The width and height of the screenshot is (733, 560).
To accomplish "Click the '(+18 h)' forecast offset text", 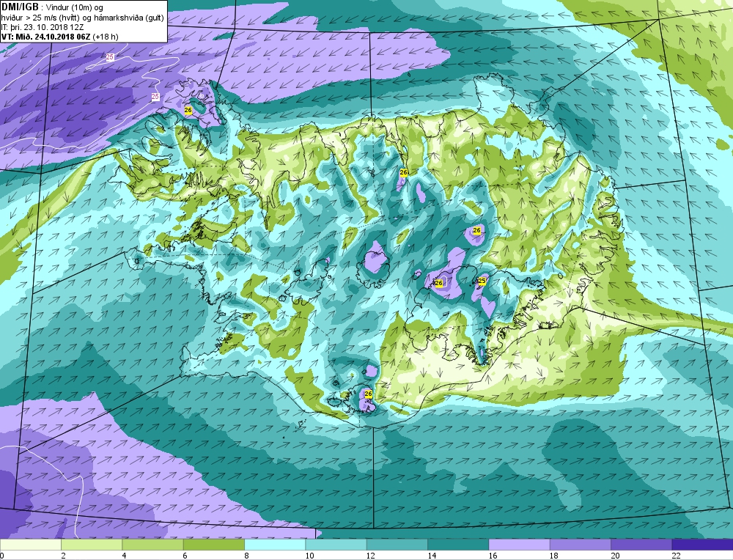I will pos(106,37).
